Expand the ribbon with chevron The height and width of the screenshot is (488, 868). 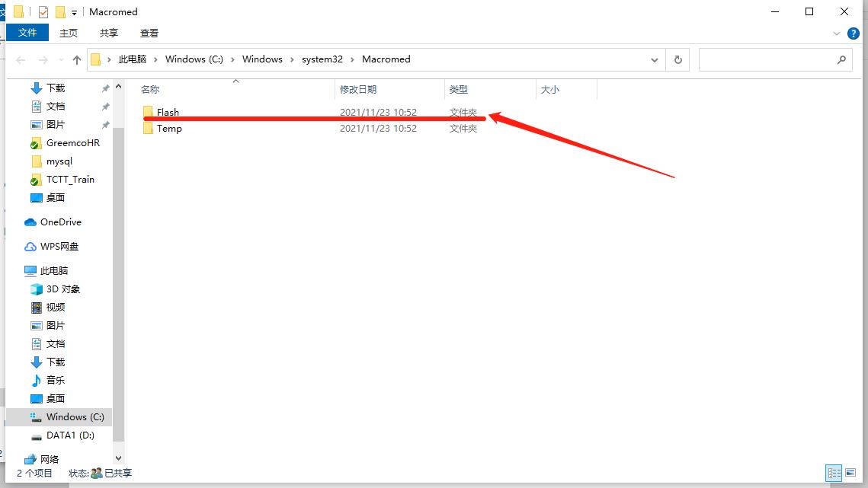point(837,33)
